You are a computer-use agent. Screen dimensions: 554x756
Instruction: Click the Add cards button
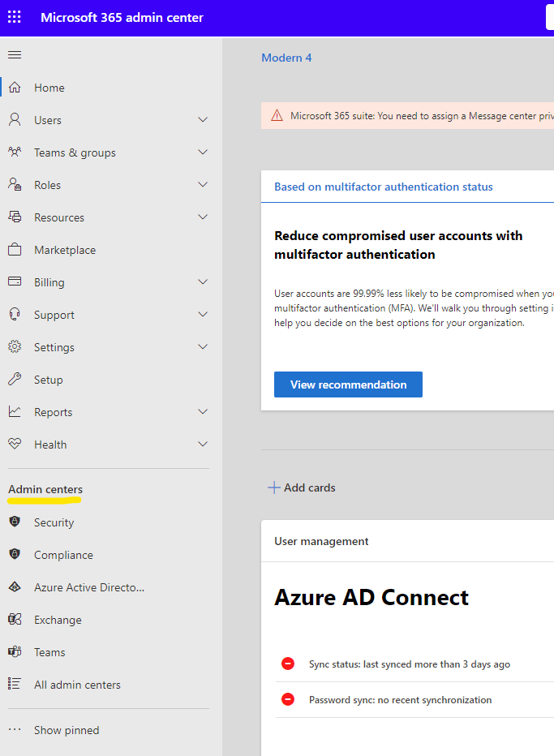(302, 488)
